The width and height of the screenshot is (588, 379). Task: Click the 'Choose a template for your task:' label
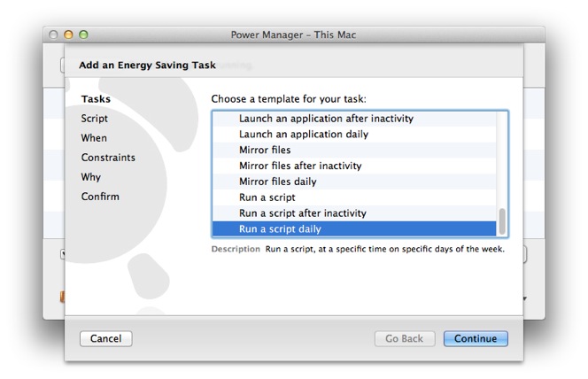[289, 99]
